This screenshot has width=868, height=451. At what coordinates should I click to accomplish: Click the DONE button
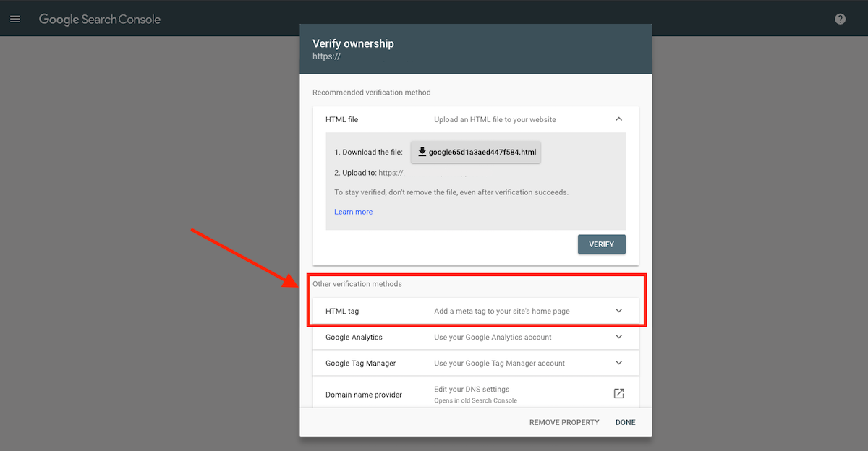click(625, 422)
